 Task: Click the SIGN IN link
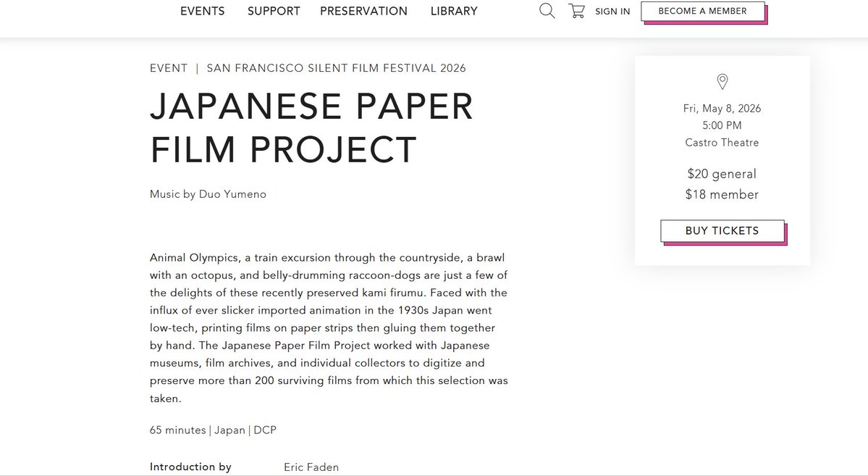point(612,12)
